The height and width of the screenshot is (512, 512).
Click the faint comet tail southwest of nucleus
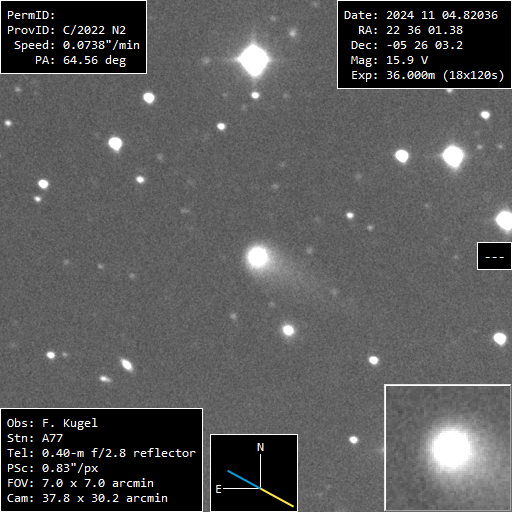(x=297, y=277)
